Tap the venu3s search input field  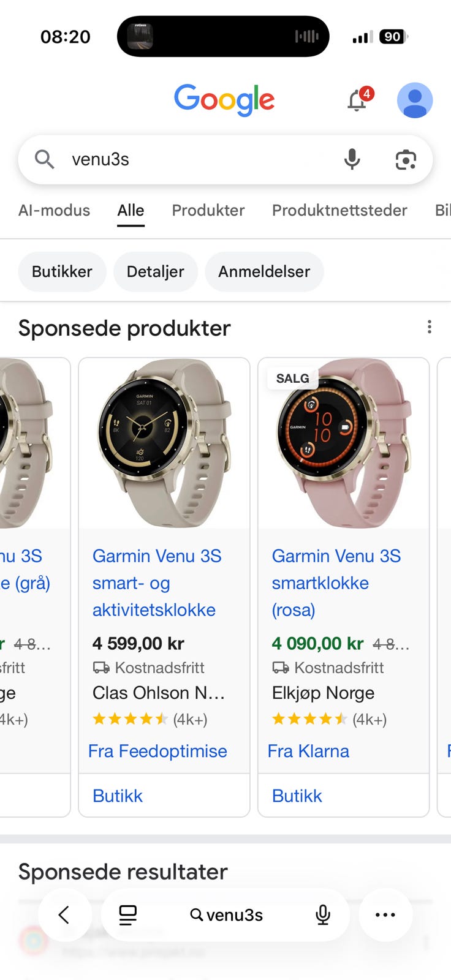pos(184,159)
